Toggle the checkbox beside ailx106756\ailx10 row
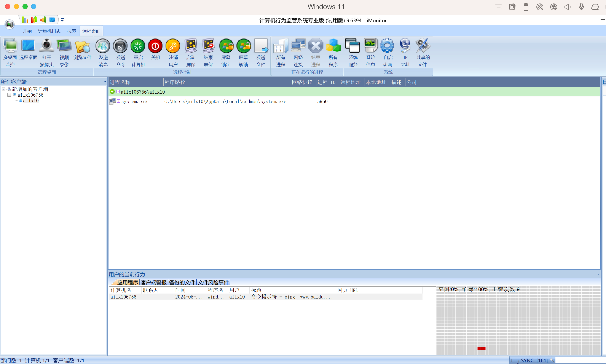This screenshot has height=364, width=606. click(118, 91)
